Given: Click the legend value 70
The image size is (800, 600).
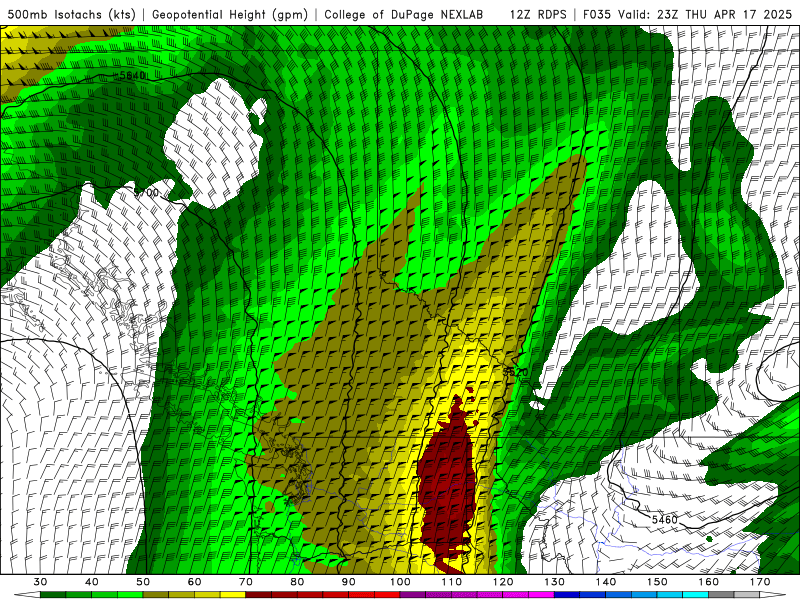Looking at the screenshot, I should pyautogui.click(x=246, y=582).
